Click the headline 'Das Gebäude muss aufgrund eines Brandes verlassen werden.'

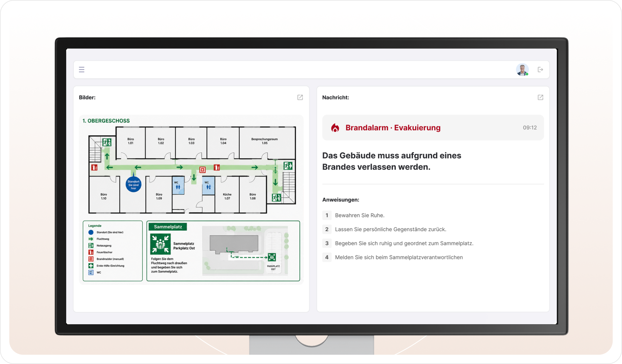click(x=392, y=161)
